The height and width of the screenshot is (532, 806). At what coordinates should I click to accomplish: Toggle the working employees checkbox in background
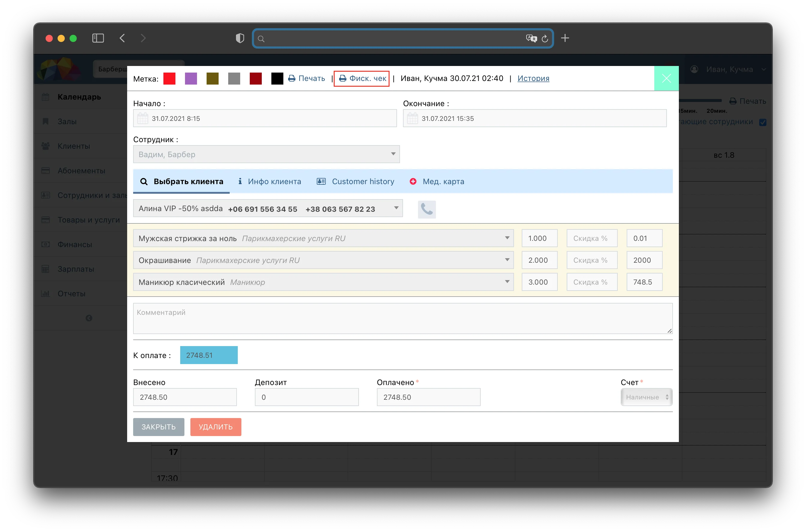(x=763, y=122)
